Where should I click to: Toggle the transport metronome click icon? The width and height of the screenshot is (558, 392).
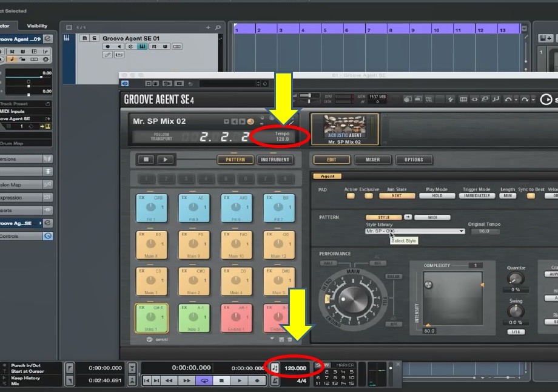[x=275, y=381]
